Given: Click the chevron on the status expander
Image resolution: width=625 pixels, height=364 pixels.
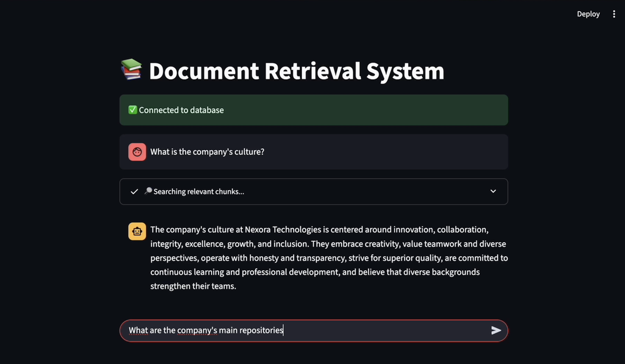Looking at the screenshot, I should click(493, 191).
